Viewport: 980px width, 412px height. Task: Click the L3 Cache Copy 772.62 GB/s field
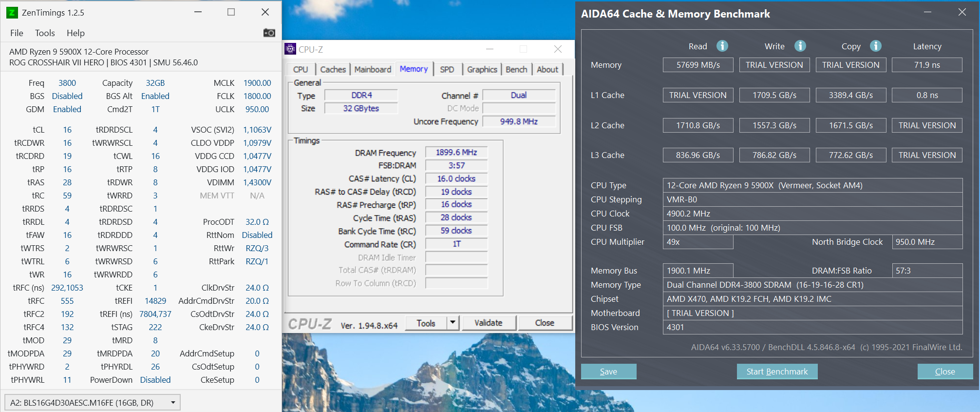tap(851, 155)
